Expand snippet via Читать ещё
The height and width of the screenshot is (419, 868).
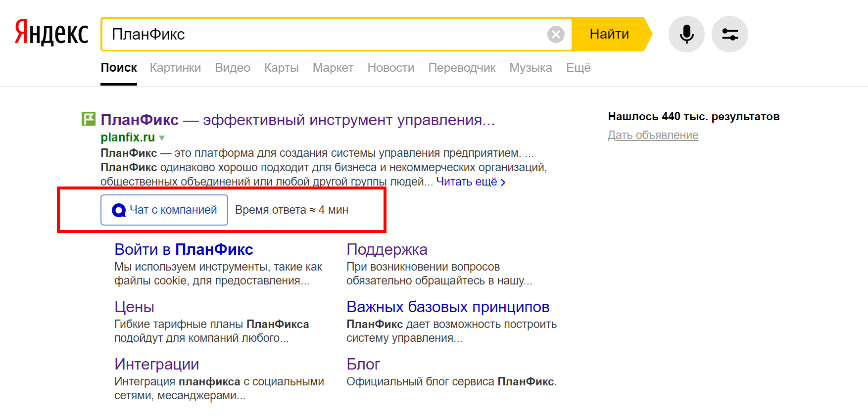tap(471, 182)
